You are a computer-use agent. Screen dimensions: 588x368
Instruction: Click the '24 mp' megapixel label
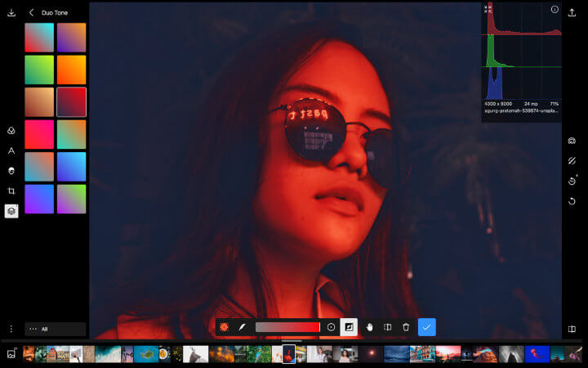(531, 104)
